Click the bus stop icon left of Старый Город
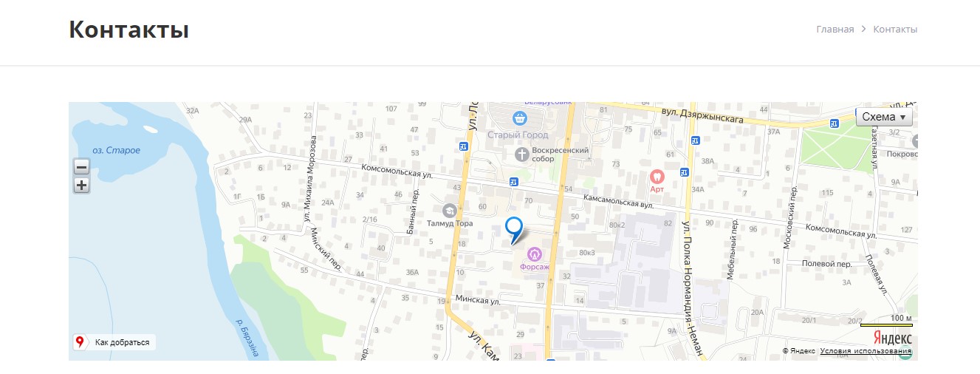This screenshot has height=374, width=980. point(463,146)
